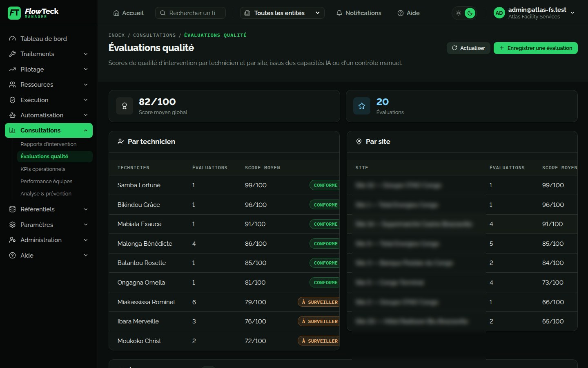Image resolution: width=588 pixels, height=368 pixels.
Task: Open Rapports d'intervention in the sidebar
Action: pyautogui.click(x=49, y=144)
